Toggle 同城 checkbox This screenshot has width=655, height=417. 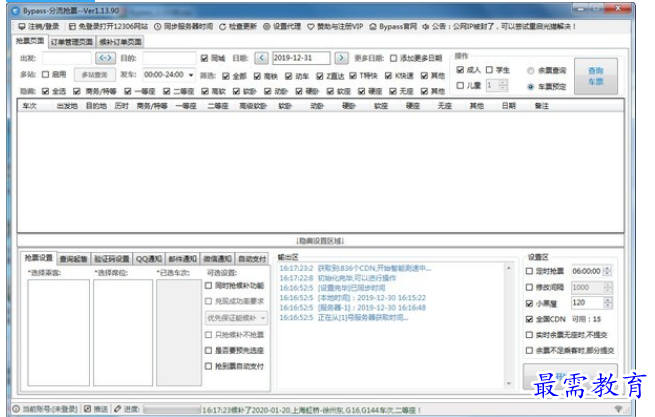[x=204, y=58]
